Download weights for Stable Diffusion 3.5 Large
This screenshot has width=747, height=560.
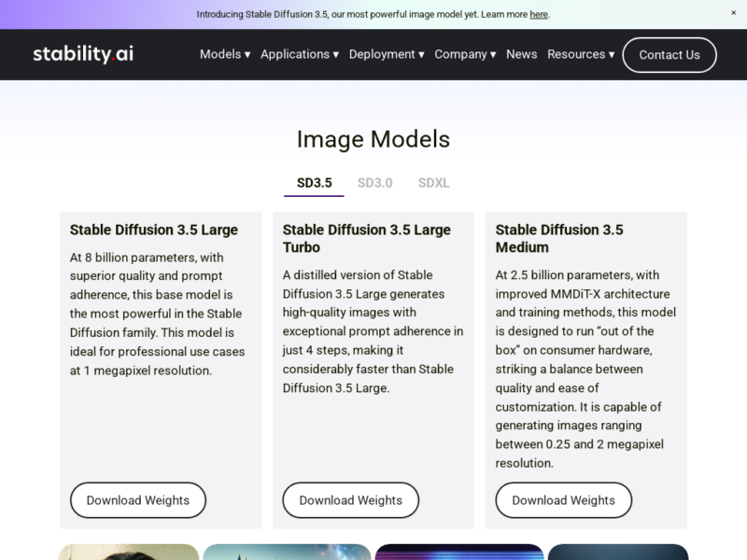[138, 500]
